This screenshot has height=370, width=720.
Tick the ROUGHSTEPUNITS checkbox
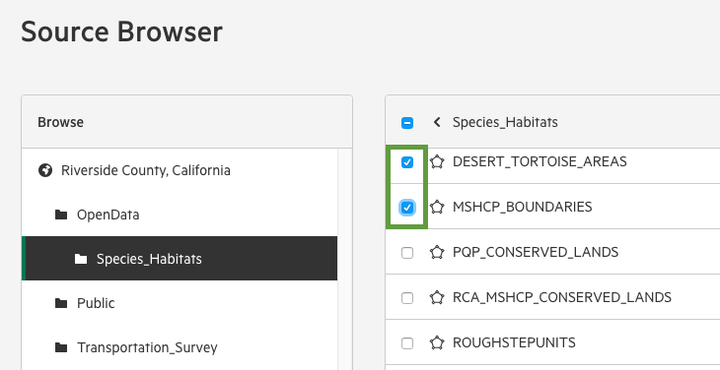(407, 343)
